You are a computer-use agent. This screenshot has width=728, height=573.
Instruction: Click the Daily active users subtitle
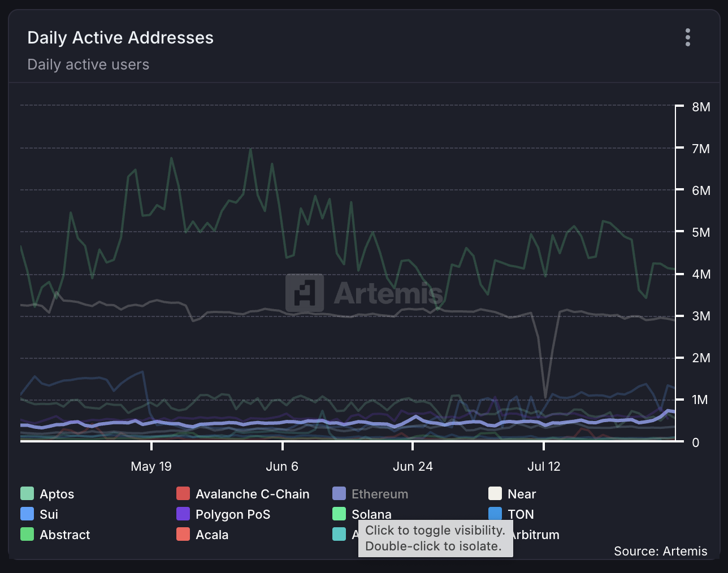pyautogui.click(x=88, y=64)
